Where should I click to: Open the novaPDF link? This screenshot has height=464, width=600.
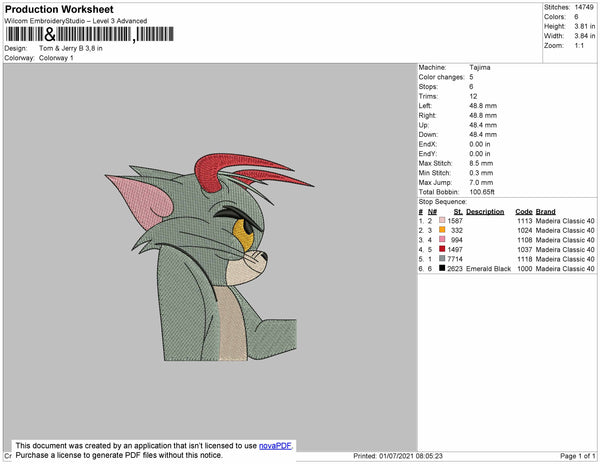click(x=275, y=446)
